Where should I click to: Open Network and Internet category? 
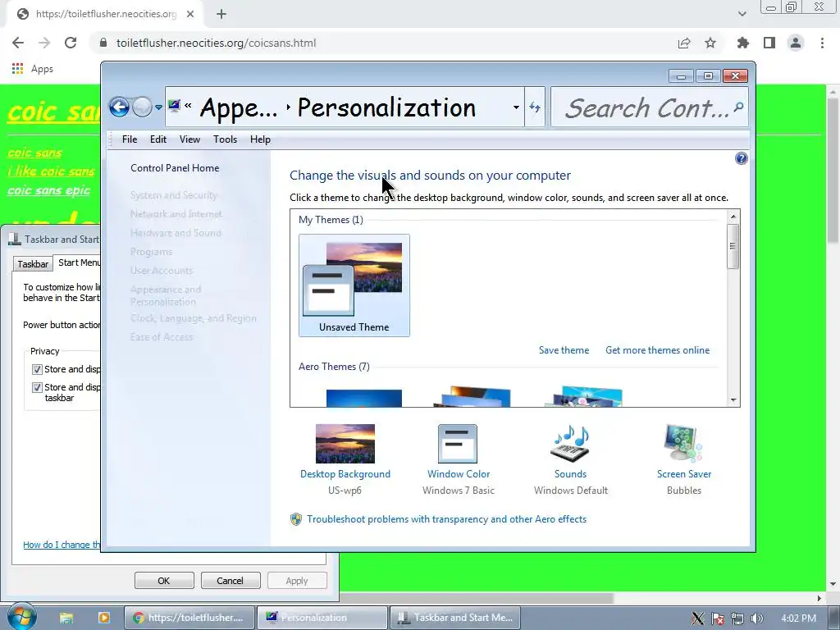pos(176,214)
